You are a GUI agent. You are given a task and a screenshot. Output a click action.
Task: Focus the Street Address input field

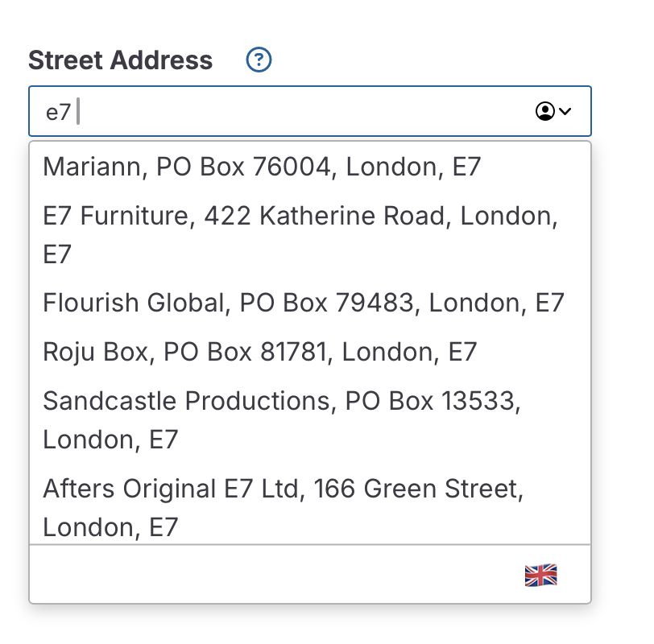coord(298,111)
